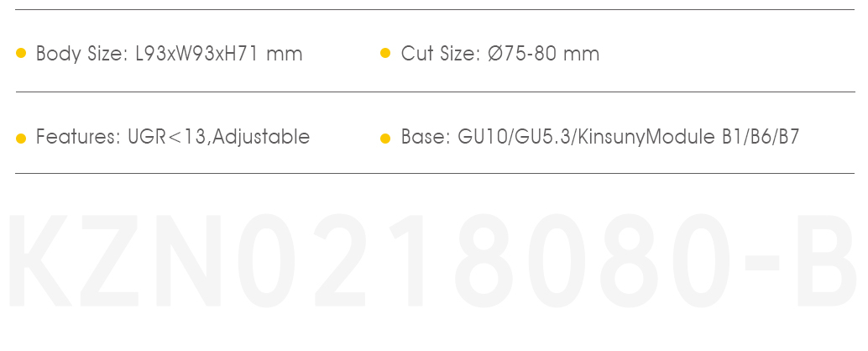Select the 'Base:' label

pyautogui.click(x=426, y=137)
